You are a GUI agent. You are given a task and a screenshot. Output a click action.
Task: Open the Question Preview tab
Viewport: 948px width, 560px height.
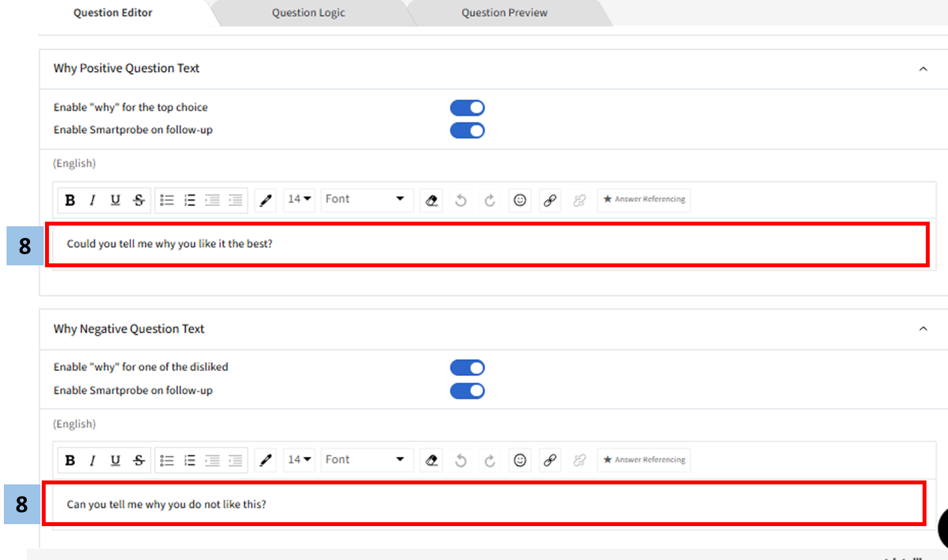click(x=504, y=13)
